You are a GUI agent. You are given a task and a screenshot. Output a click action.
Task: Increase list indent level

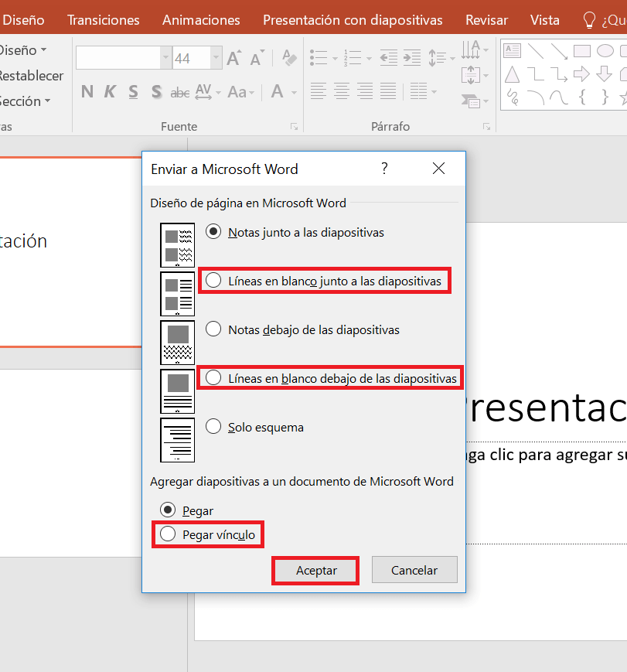(x=412, y=57)
